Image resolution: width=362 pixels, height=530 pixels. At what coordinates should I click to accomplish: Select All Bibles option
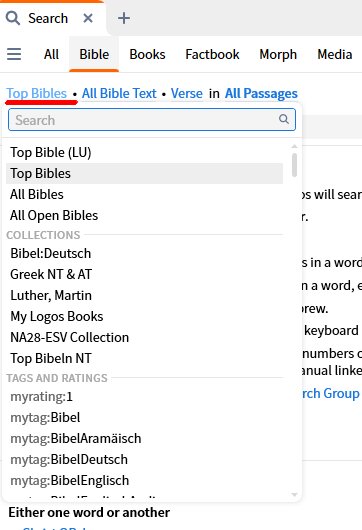[144, 194]
